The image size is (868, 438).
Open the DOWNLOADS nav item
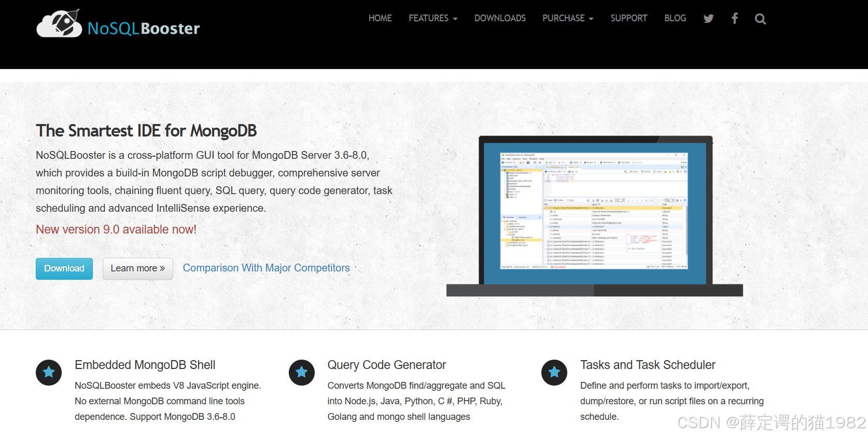coord(500,18)
